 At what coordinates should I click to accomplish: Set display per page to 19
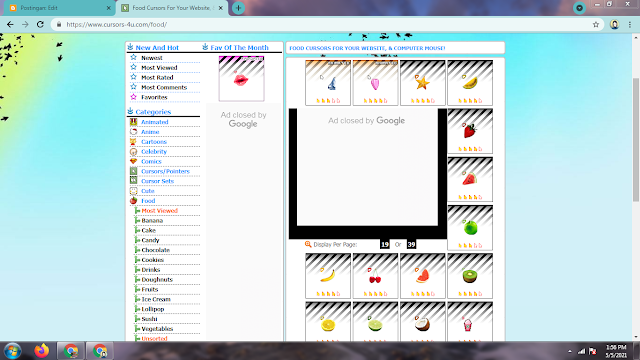pyautogui.click(x=384, y=244)
